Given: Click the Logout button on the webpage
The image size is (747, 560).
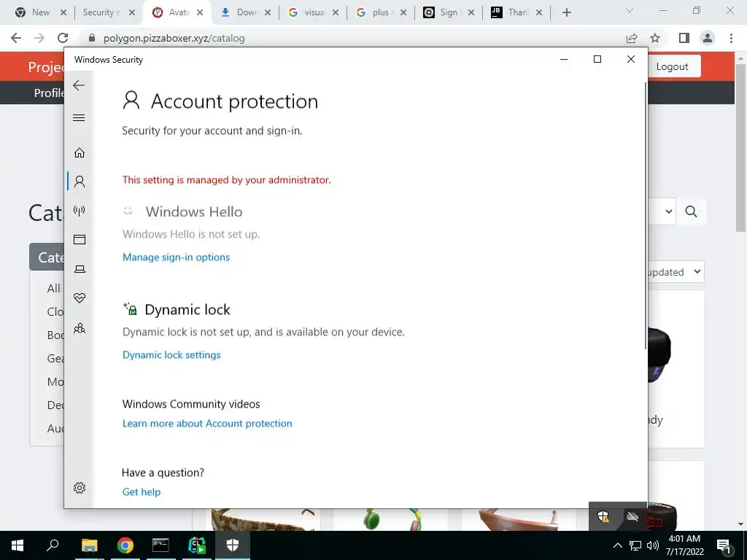Looking at the screenshot, I should 672,66.
